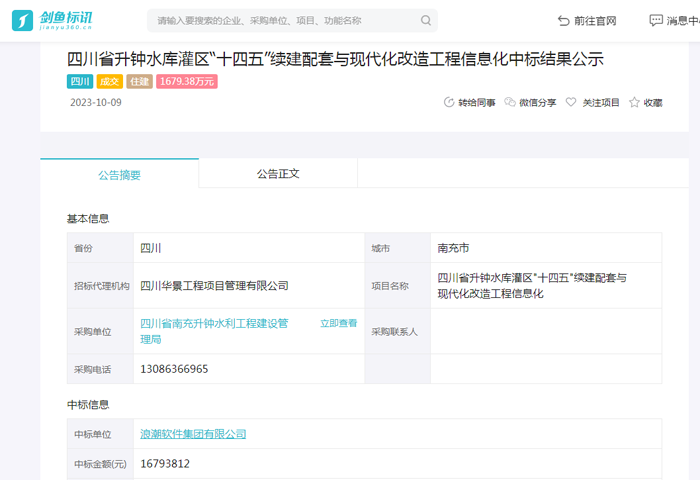This screenshot has height=480, width=700.
Task: Click the 四川 region tag
Action: pos(80,82)
